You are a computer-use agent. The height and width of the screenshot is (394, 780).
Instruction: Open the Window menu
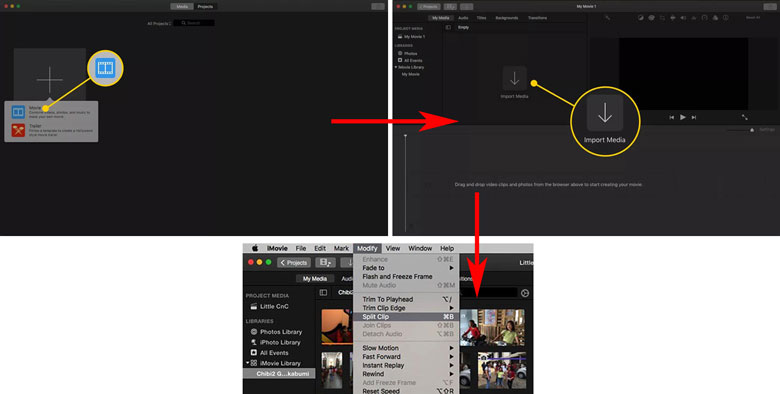point(420,248)
